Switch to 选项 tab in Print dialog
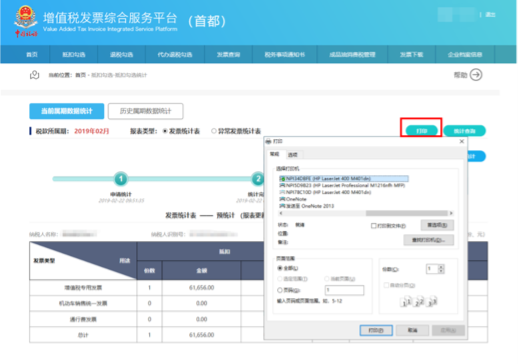The height and width of the screenshot is (364, 518). (x=293, y=155)
